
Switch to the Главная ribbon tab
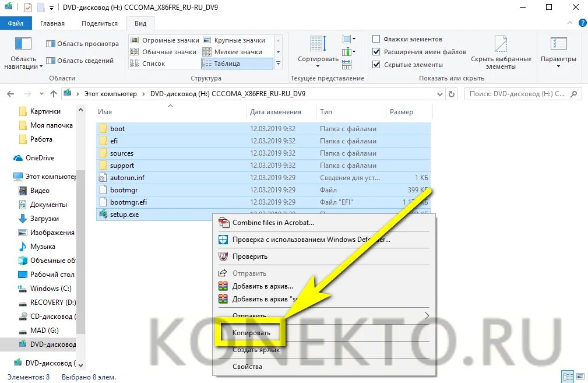tap(52, 23)
